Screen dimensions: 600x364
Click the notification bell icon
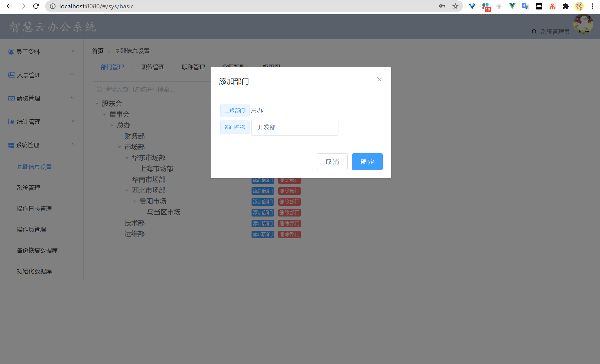(534, 31)
